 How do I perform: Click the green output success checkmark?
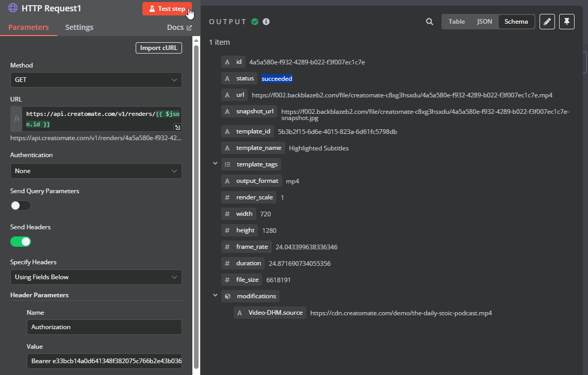coord(255,22)
